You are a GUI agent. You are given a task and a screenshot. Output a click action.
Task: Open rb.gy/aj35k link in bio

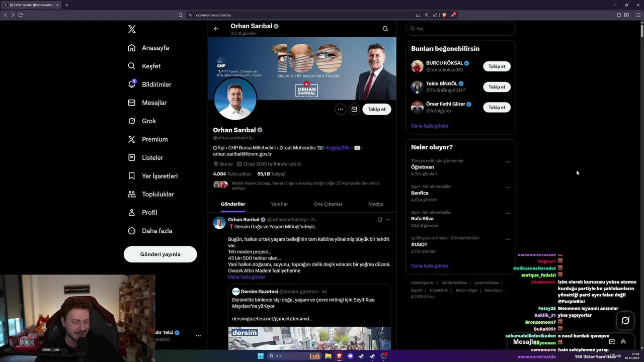[338, 148]
